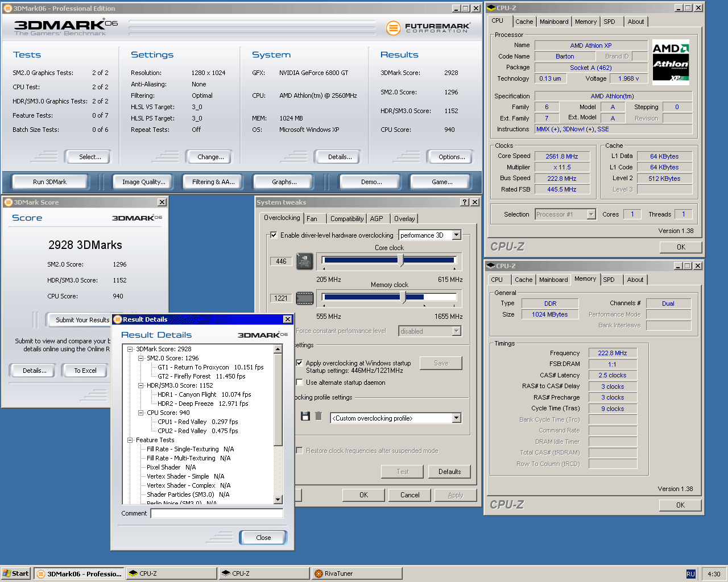Screen dimensions: 728x582
Task: Click the Result Details scroll down arrow
Action: [278, 500]
